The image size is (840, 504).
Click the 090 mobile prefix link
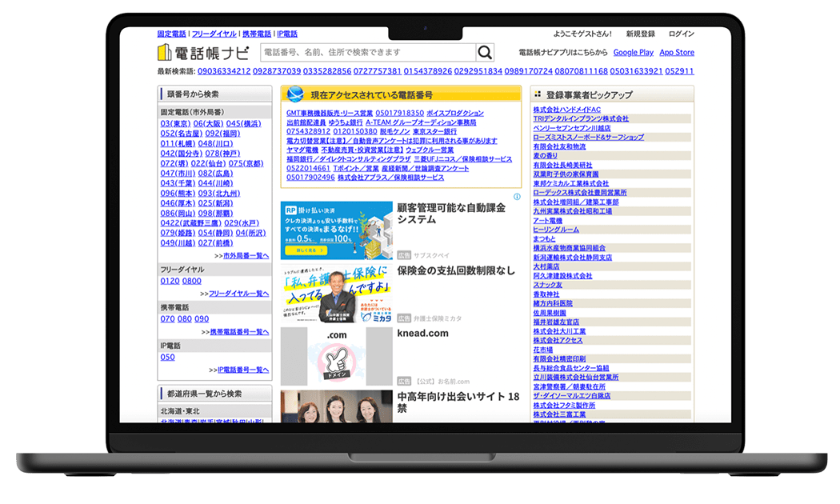pos(202,319)
